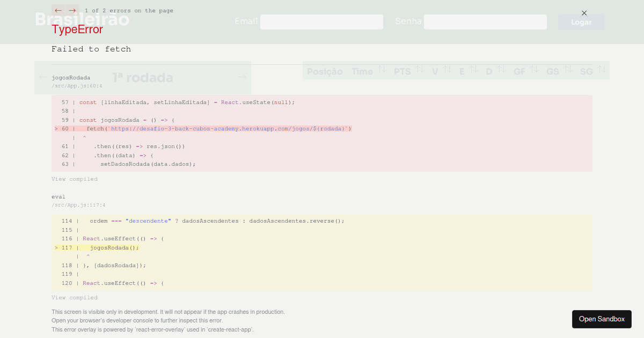Sort the GS column
Screen dimensions: 644x338
click(568, 69)
